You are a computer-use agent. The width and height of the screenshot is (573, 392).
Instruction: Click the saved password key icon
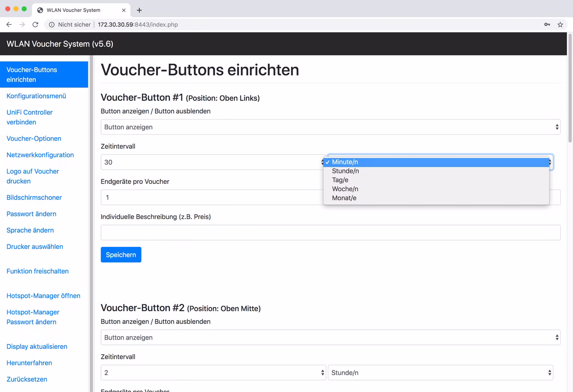(x=547, y=24)
